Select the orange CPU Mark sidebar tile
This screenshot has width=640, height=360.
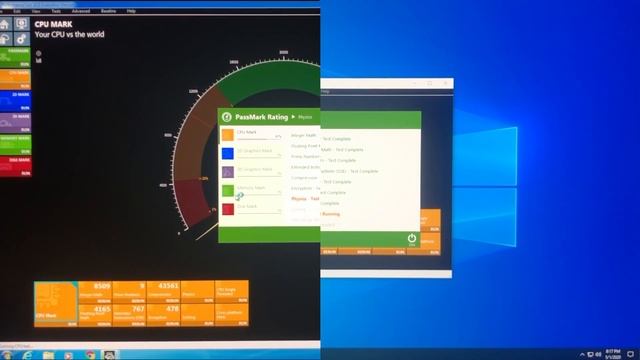coord(15,79)
